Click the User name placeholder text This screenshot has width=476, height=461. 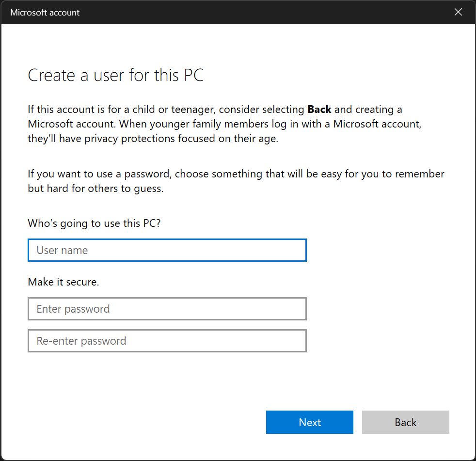click(x=62, y=250)
